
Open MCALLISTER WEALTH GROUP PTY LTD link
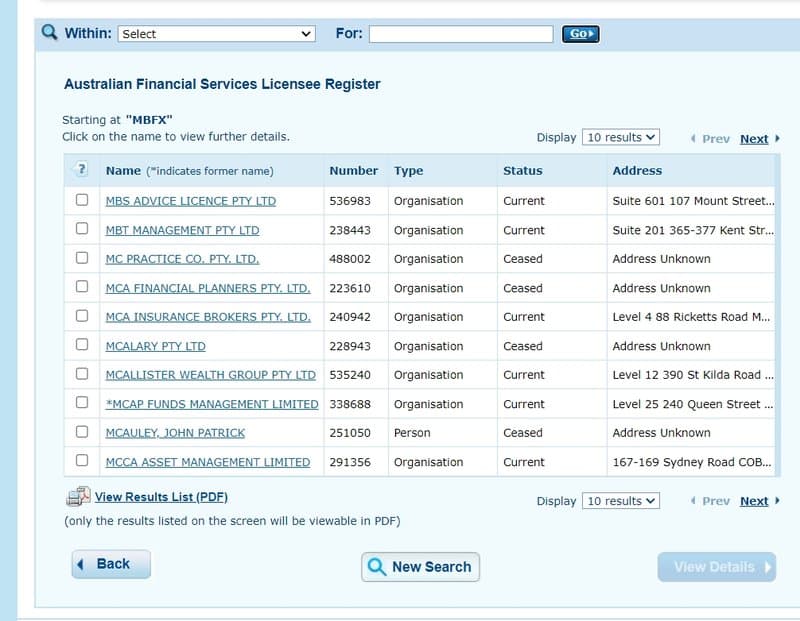pyautogui.click(x=211, y=375)
